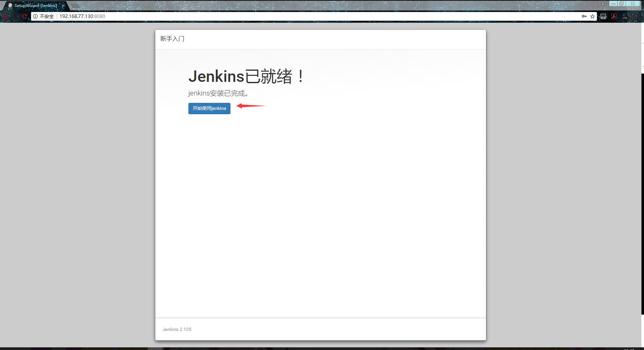Click the 开始使用jenkins button
The image size is (644, 350).
pos(209,108)
